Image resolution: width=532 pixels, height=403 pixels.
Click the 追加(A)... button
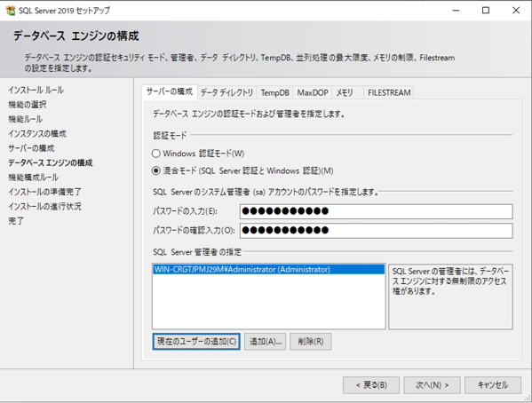click(x=265, y=341)
